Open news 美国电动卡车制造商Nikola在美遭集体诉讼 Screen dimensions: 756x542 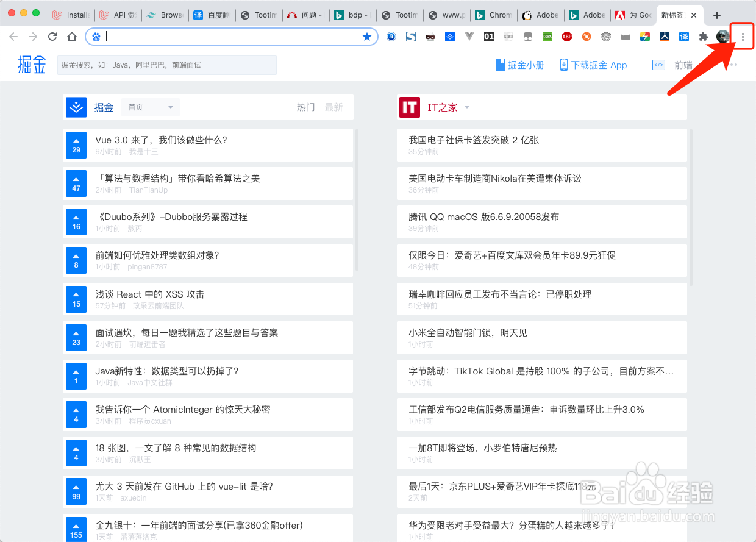click(x=495, y=179)
